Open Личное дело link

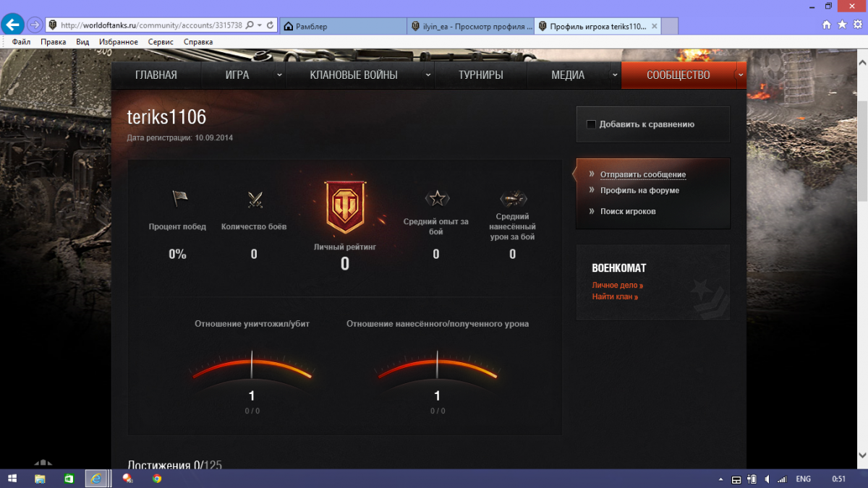click(x=617, y=286)
